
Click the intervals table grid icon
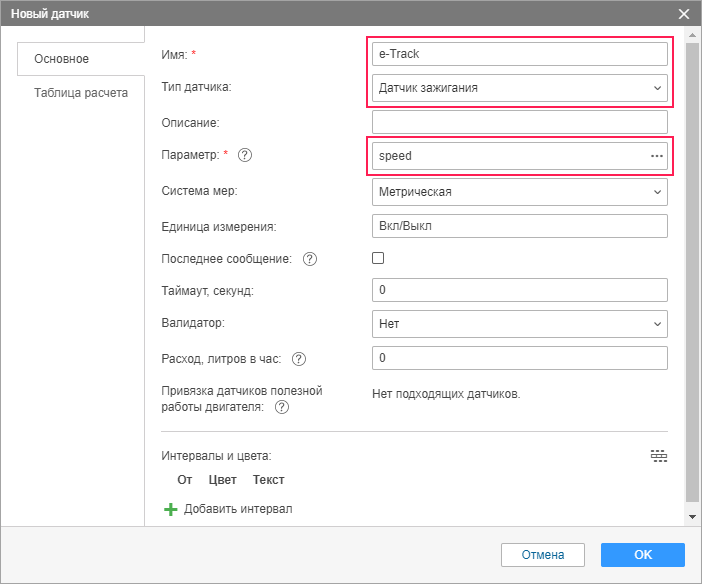[658, 456]
